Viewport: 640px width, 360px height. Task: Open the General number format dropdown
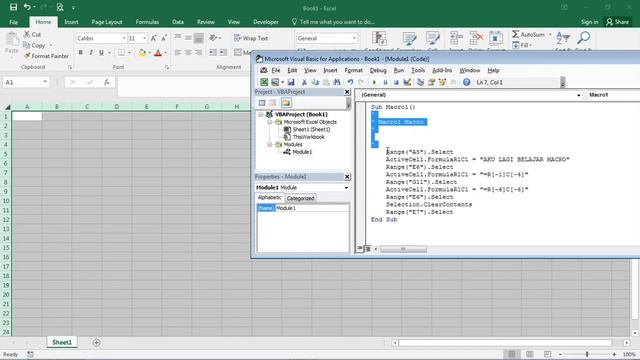(x=354, y=38)
